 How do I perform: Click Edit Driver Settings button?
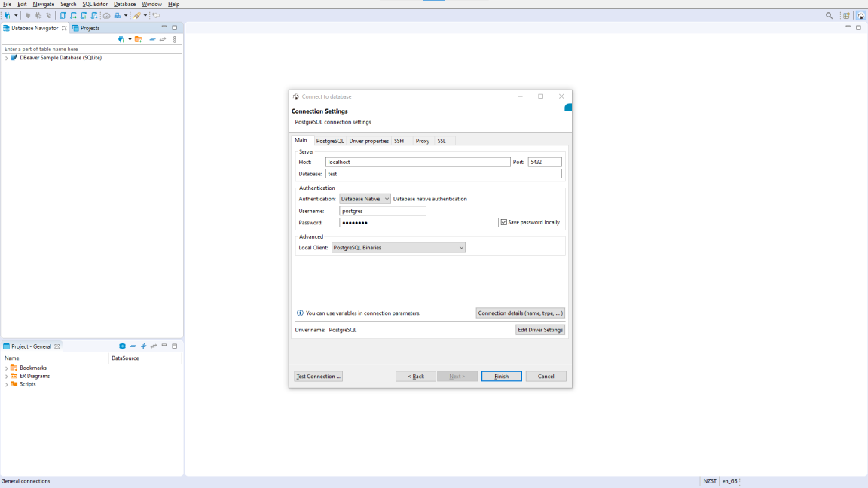pos(540,330)
